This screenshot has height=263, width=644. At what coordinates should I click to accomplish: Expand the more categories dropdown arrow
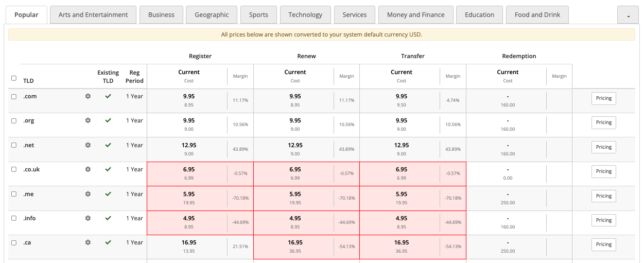point(628,15)
